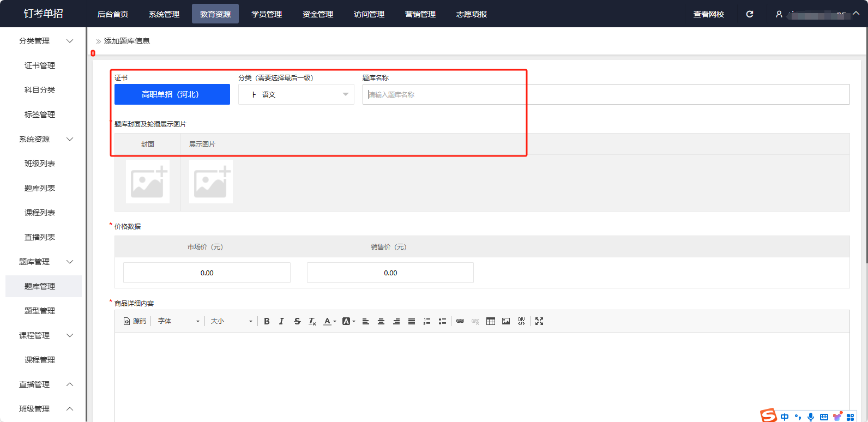Click the 高职单招（河北） certificate button
Image resolution: width=868 pixels, height=422 pixels.
[172, 94]
